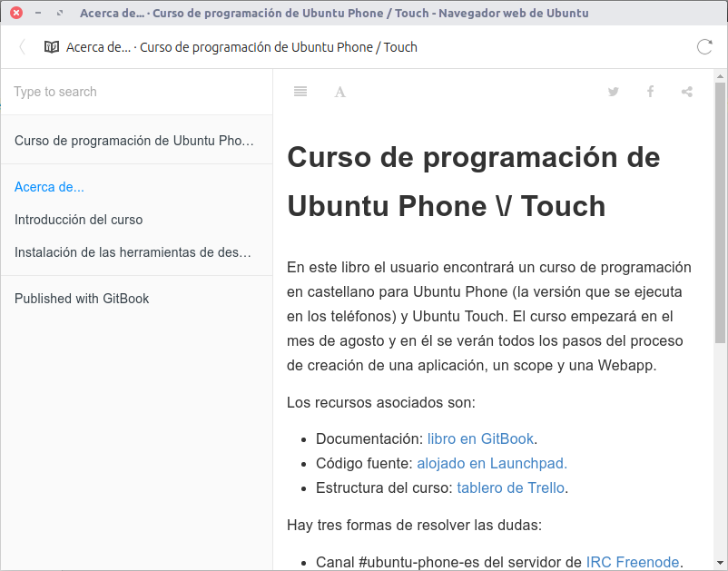The image size is (728, 571).
Task: Close the browser window
Action: click(16, 13)
